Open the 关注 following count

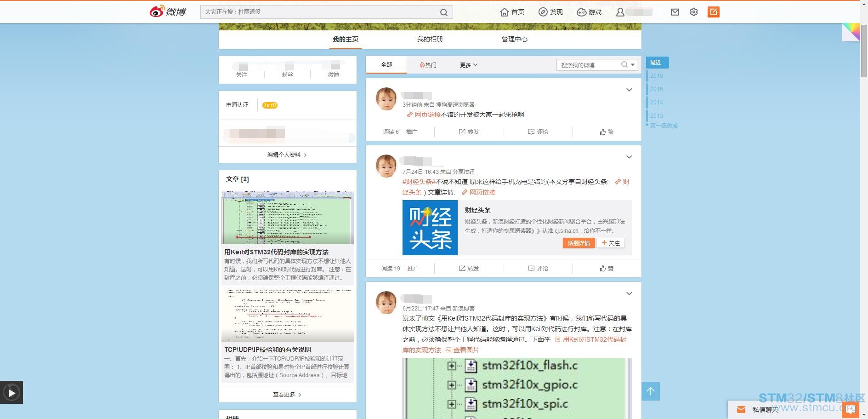click(x=242, y=70)
